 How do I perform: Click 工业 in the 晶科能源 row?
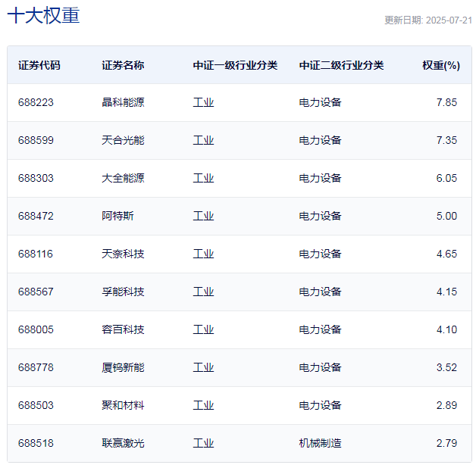point(203,102)
